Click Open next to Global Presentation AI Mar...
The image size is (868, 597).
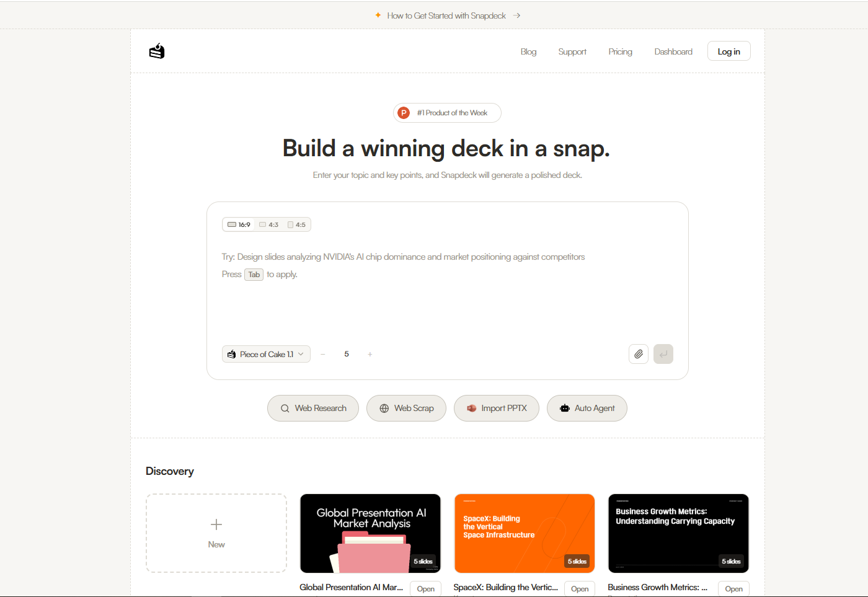tap(426, 589)
